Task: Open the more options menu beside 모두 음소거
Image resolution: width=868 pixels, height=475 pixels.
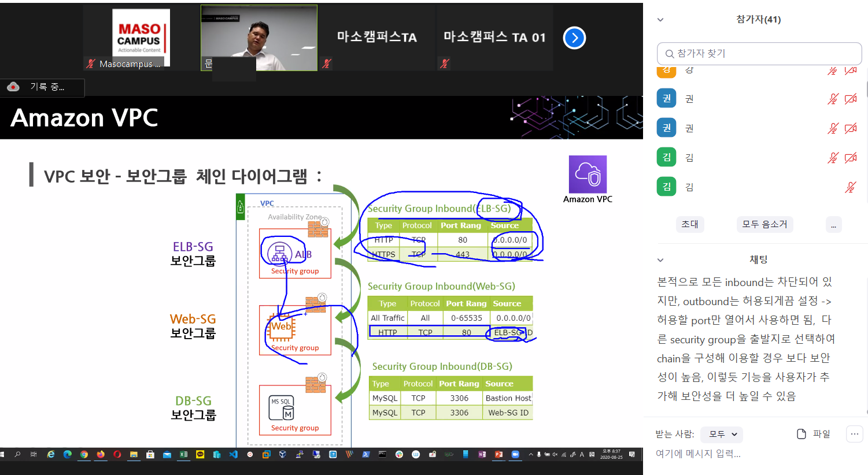Action: [833, 225]
